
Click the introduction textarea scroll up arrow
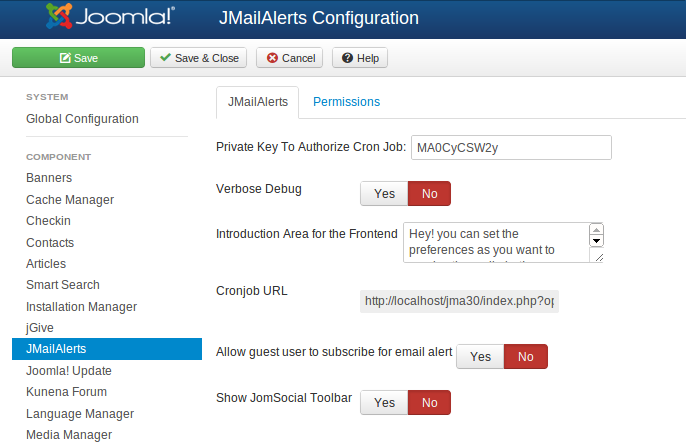click(x=597, y=230)
